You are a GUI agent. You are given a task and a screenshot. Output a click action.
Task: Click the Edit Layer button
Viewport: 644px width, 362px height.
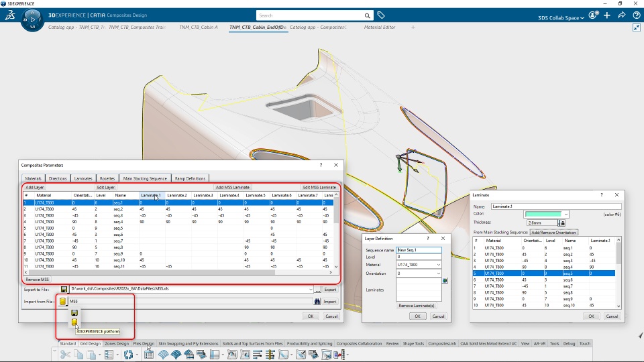pyautogui.click(x=105, y=187)
